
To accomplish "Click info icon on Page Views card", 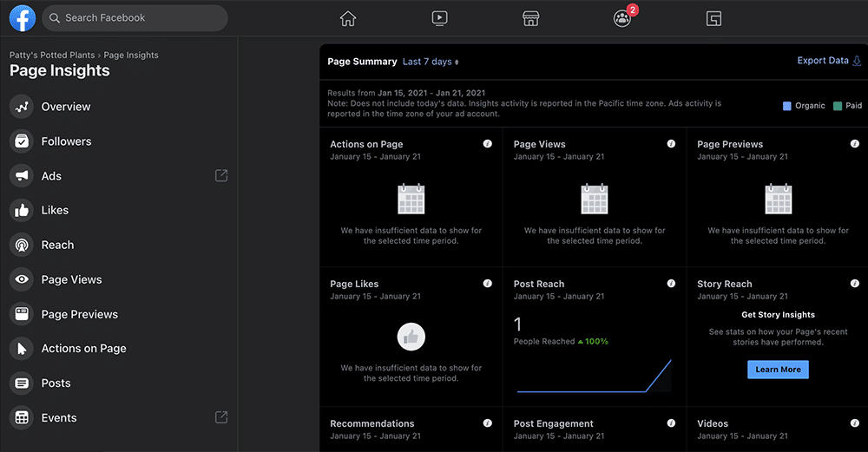I will pyautogui.click(x=671, y=144).
